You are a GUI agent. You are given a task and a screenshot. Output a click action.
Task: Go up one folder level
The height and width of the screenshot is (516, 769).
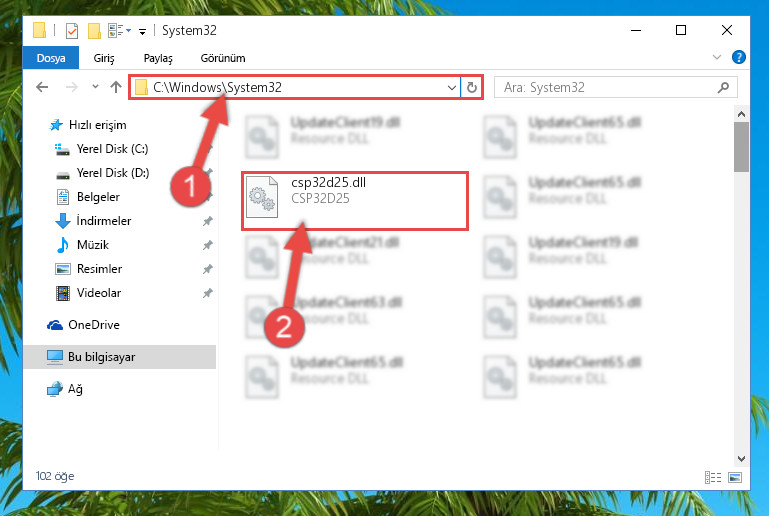[116, 87]
